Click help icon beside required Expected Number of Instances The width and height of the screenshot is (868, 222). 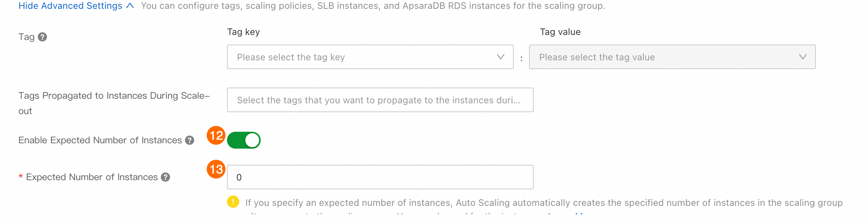[x=165, y=177]
